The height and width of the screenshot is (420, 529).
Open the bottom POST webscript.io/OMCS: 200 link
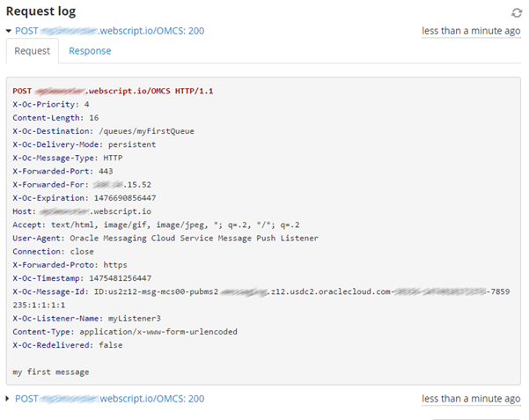click(109, 399)
